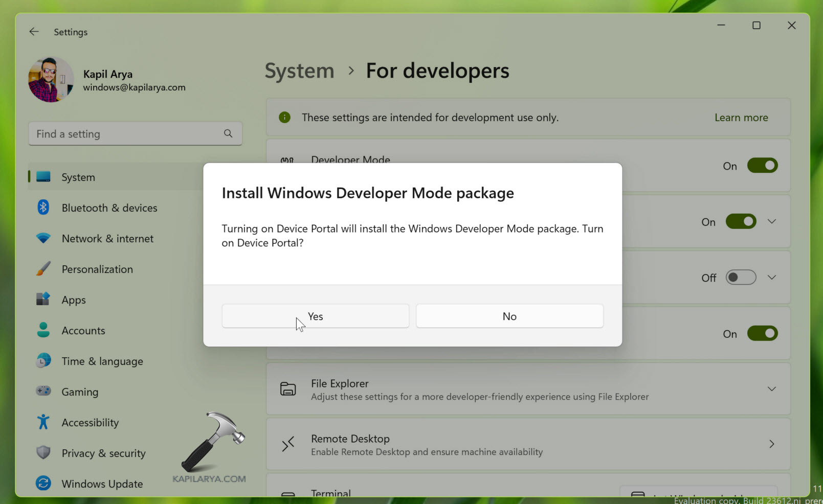Click the System monitor icon

pyautogui.click(x=43, y=177)
